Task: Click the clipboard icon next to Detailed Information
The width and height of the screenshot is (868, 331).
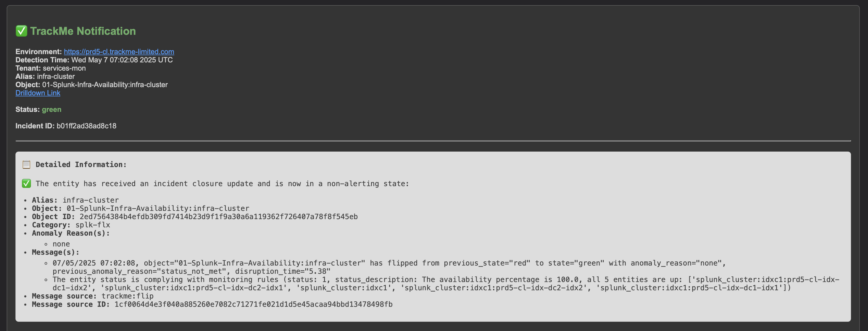Action: coord(26,164)
